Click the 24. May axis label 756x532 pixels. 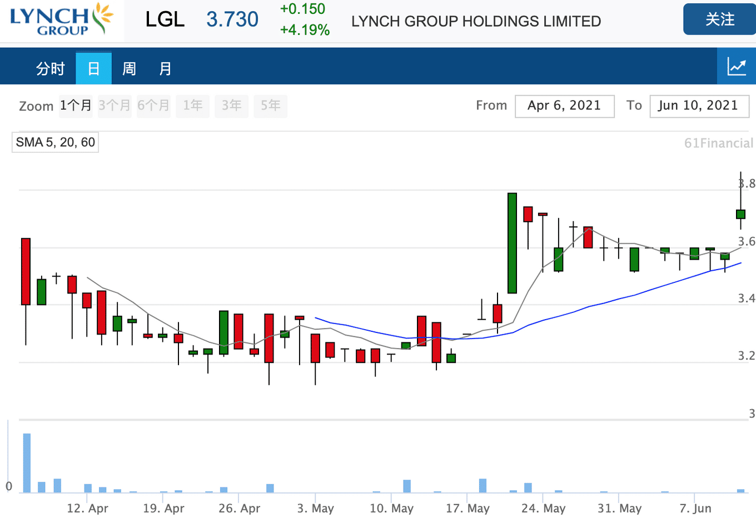coord(544,509)
